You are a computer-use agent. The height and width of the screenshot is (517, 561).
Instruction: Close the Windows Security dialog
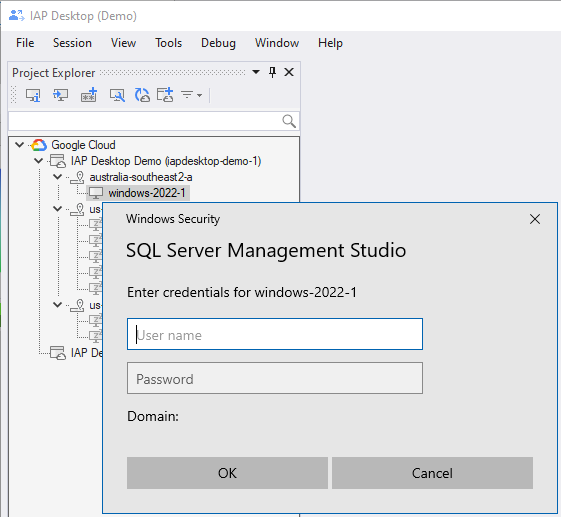point(535,219)
